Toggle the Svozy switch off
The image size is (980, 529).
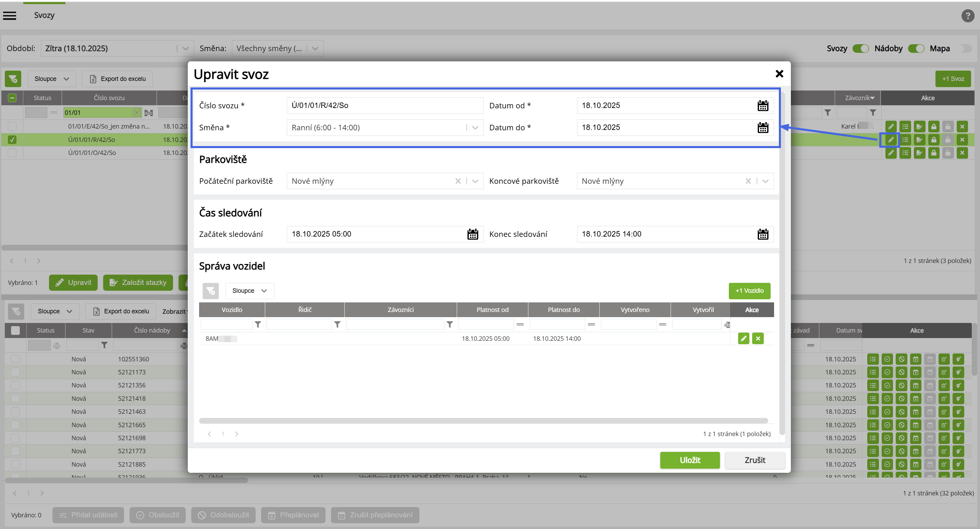pyautogui.click(x=860, y=48)
